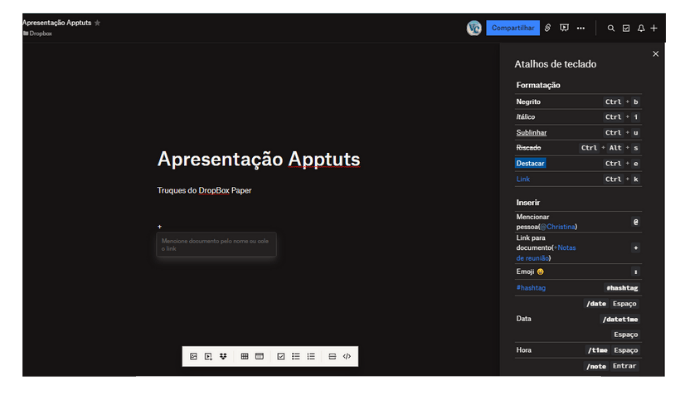Start presentation mode
Viewport: 700px width, 400px height.
click(x=564, y=28)
